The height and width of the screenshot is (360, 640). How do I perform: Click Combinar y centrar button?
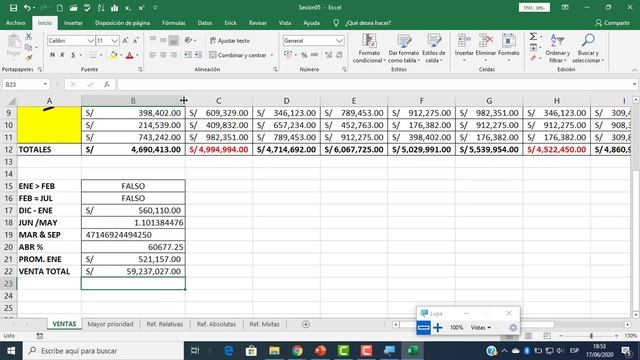(x=238, y=55)
